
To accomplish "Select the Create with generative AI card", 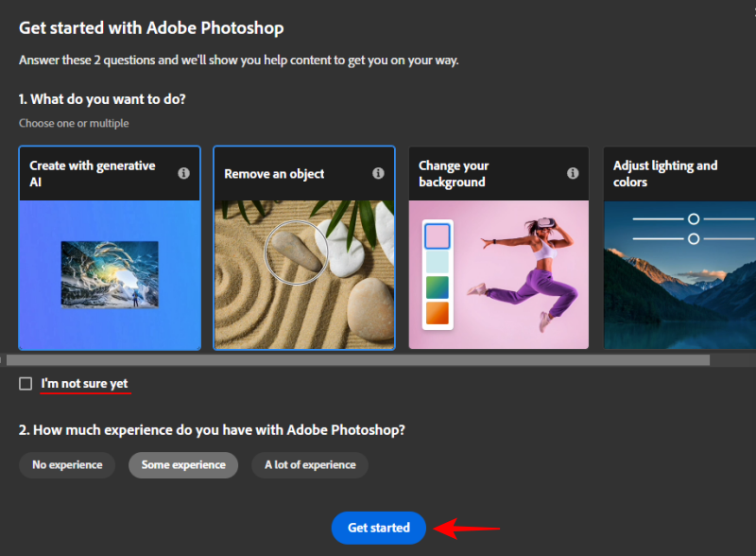I will (x=110, y=248).
